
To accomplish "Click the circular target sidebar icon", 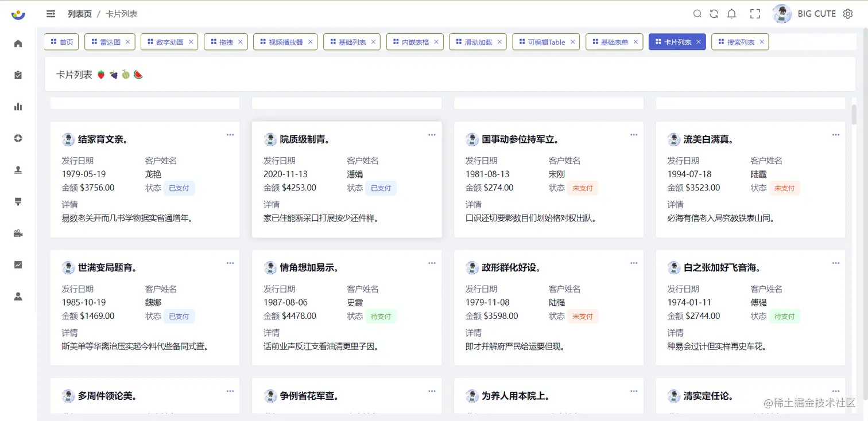I will [18, 138].
